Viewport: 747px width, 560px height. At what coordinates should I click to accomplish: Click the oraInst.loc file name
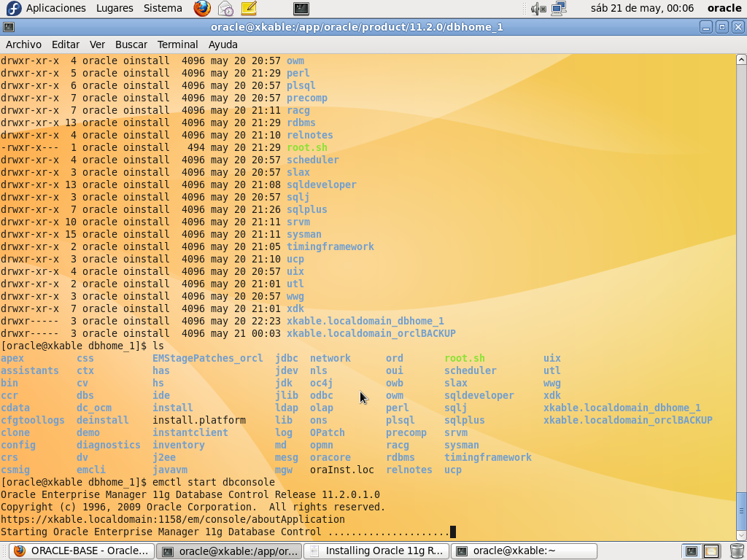tap(341, 470)
